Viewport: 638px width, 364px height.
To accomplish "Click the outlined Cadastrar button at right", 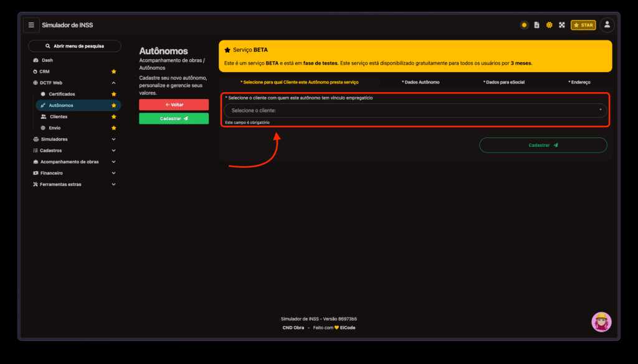I will [543, 146].
